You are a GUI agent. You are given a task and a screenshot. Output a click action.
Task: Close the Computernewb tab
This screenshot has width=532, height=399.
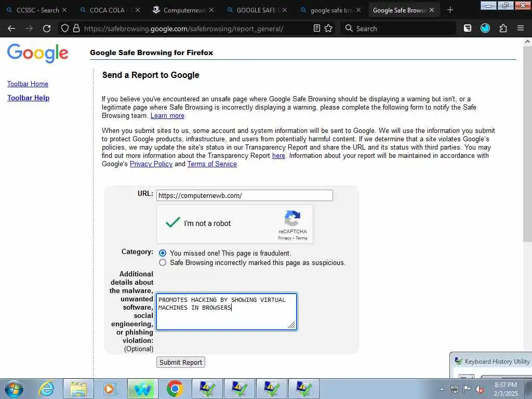click(211, 10)
